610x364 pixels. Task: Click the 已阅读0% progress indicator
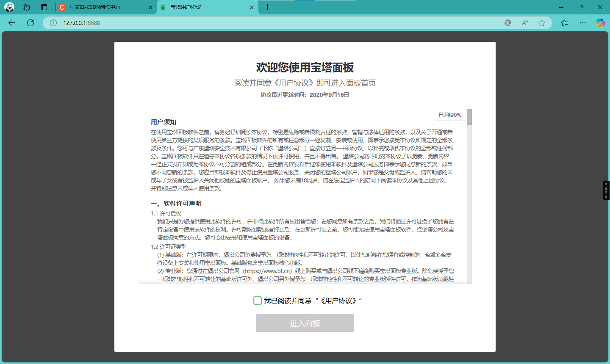[x=450, y=115]
